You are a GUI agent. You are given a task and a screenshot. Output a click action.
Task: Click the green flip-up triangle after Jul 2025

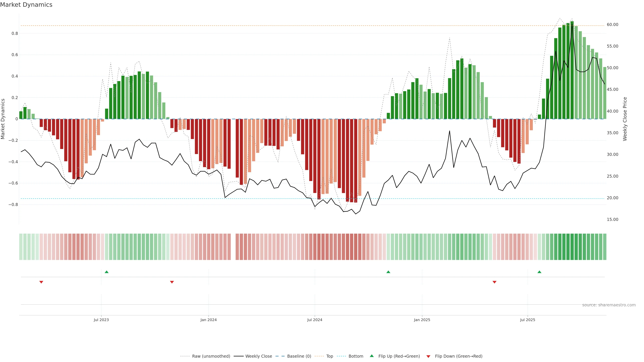click(539, 272)
